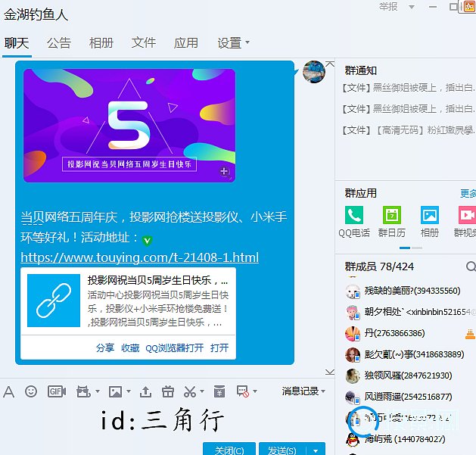Click the 举报 report button
476x455 pixels.
click(x=388, y=7)
